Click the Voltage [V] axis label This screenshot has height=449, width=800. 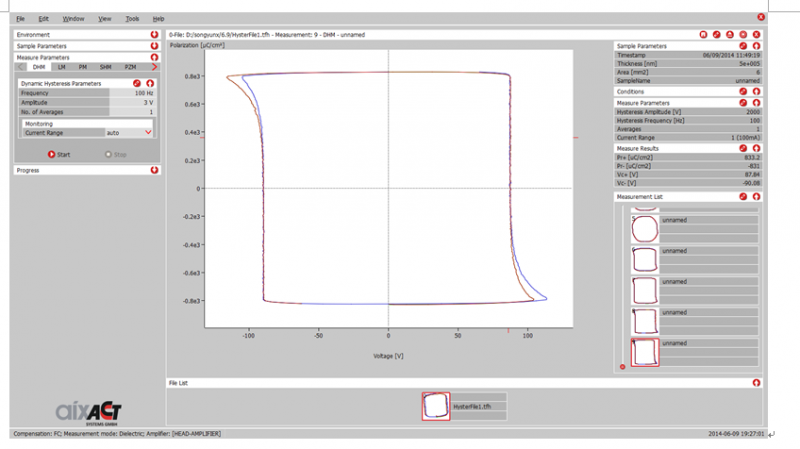point(388,356)
